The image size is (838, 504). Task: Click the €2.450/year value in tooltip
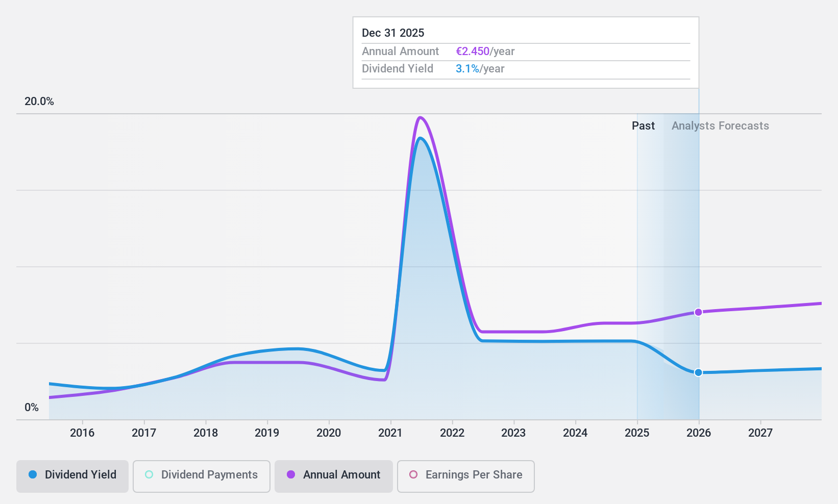coord(485,52)
